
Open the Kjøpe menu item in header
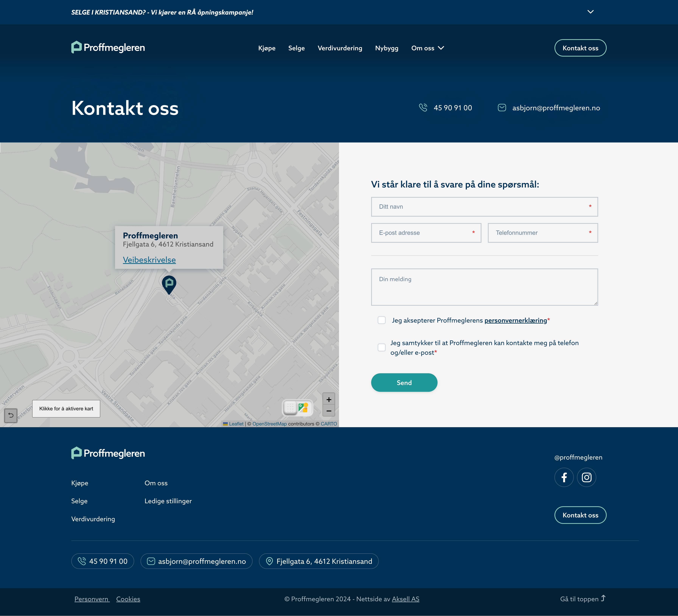267,48
